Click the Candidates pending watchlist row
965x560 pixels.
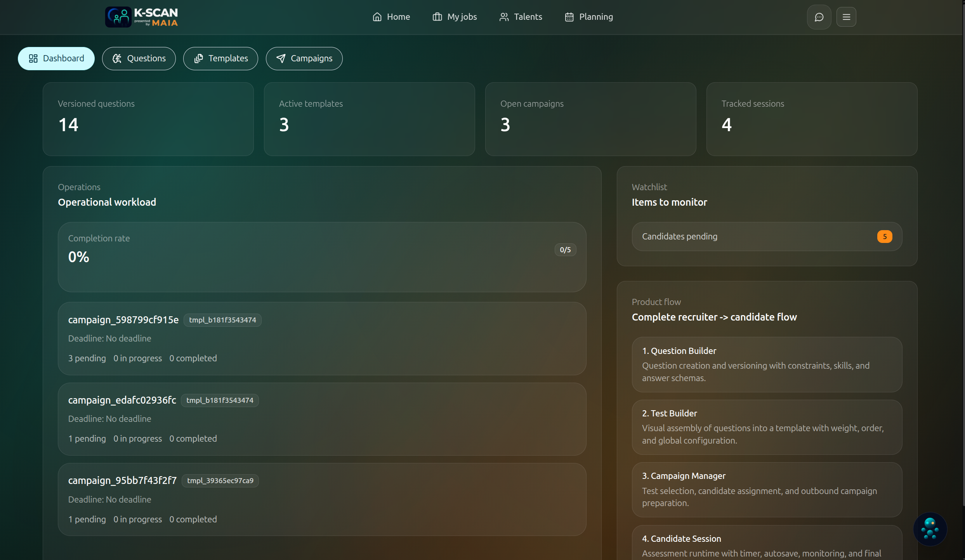[x=767, y=236]
